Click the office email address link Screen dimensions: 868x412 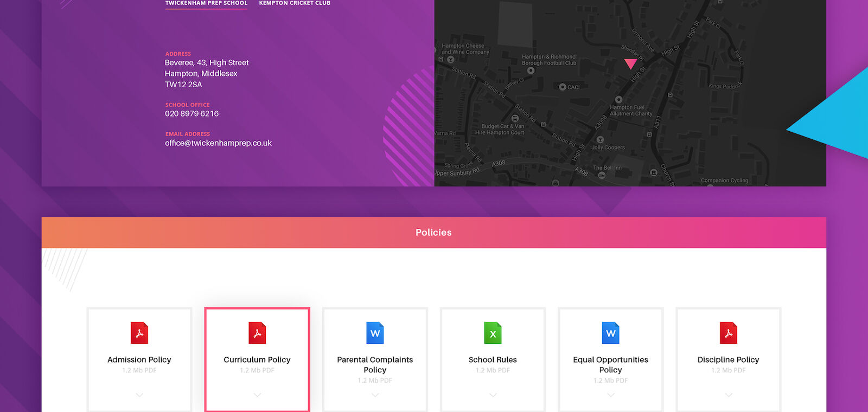point(218,143)
